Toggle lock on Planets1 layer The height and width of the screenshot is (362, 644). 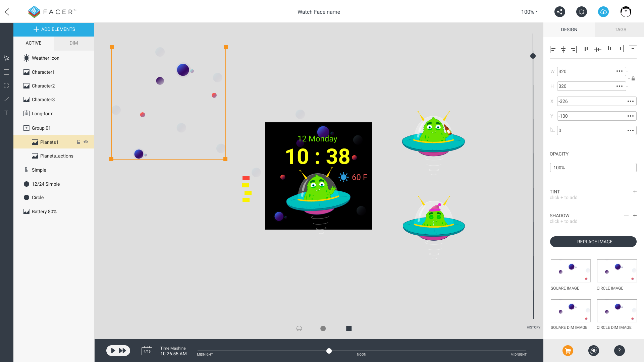click(78, 141)
